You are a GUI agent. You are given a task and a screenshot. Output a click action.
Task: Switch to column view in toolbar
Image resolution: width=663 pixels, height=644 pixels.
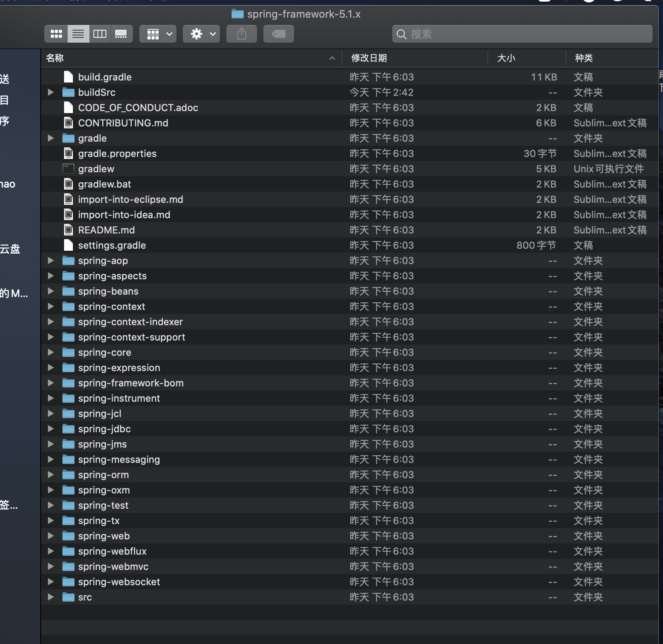[100, 34]
